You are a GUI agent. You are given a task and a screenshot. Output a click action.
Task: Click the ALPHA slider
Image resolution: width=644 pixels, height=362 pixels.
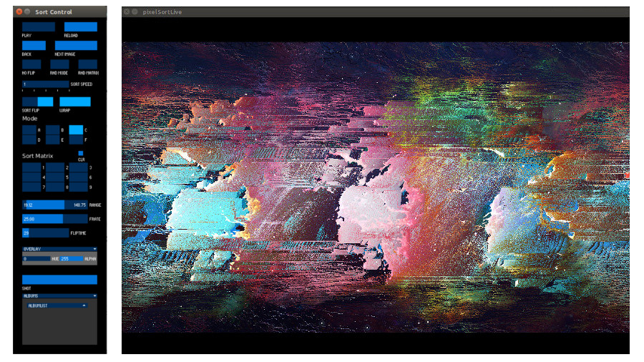(72, 259)
